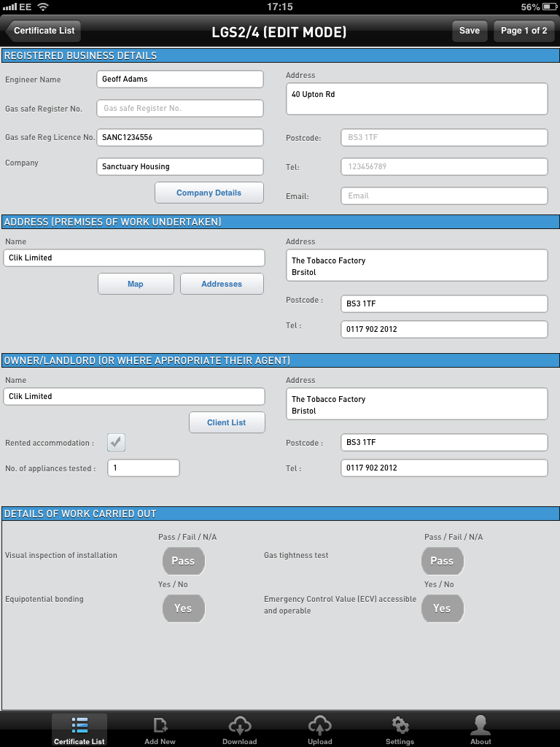Image resolution: width=560 pixels, height=747 pixels.
Task: Tap the Add New document icon
Action: [x=160, y=725]
